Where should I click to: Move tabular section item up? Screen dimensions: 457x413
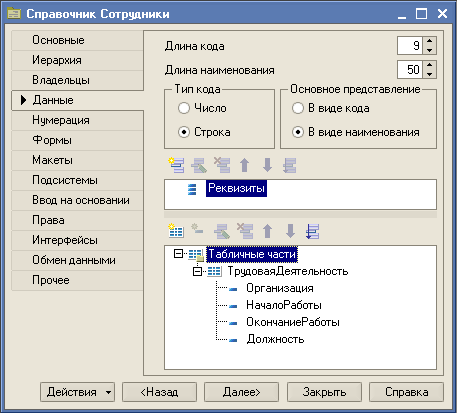[267, 231]
